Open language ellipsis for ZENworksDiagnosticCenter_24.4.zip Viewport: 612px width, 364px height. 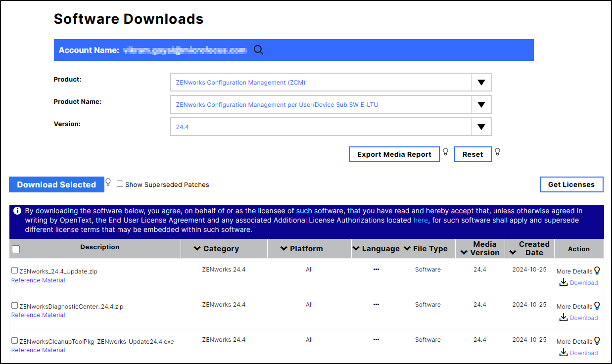[x=376, y=305]
